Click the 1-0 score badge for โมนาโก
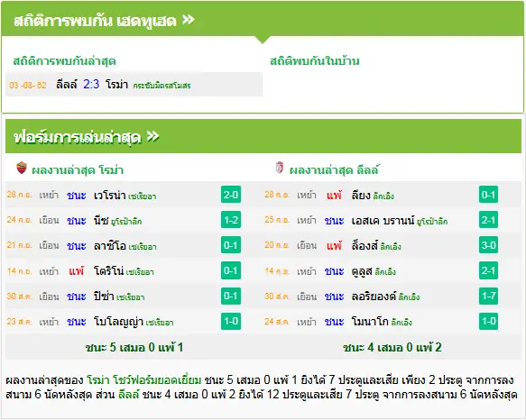The image size is (526, 420). (488, 321)
